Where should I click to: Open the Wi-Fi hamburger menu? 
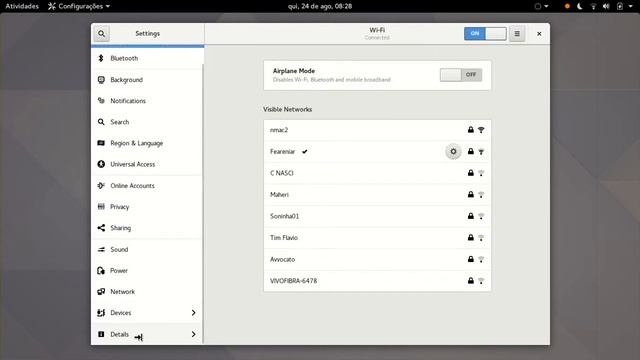pos(517,34)
